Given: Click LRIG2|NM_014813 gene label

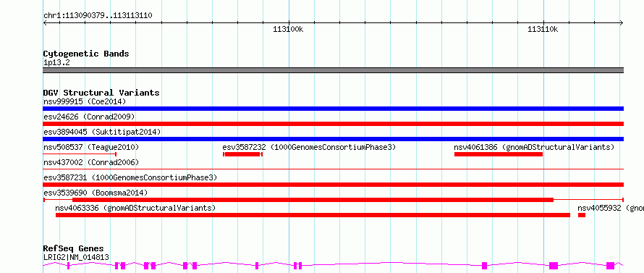Looking at the screenshot, I should click(76, 257).
